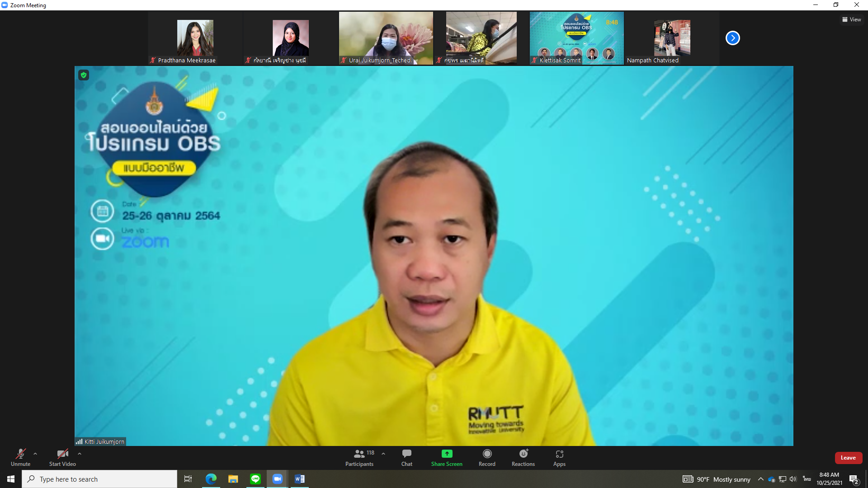Screen dimensions: 868x488
Task: Click the signal strength bars beside Kitti Juikumjorn
Action: point(79,441)
